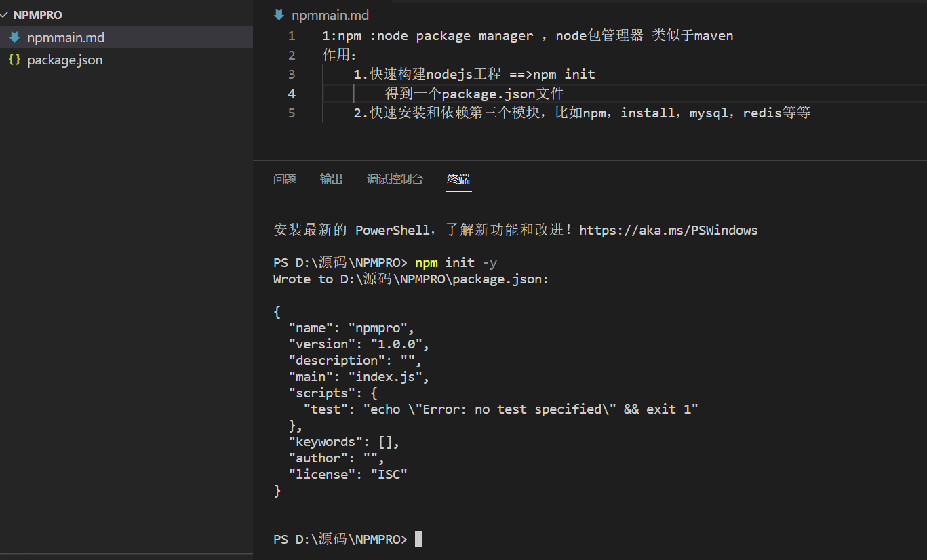Click line number 1 in the editor gutter
The height and width of the screenshot is (560, 927).
pos(292,35)
